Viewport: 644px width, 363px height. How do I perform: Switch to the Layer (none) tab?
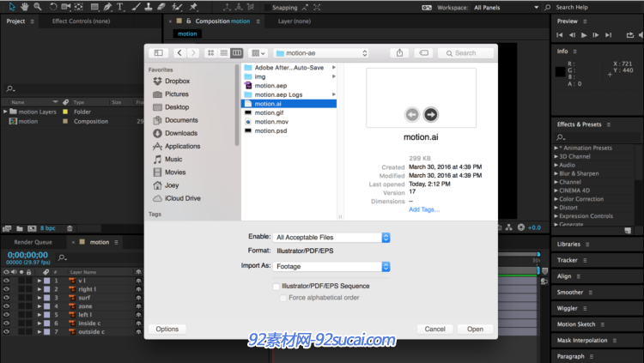(x=294, y=21)
